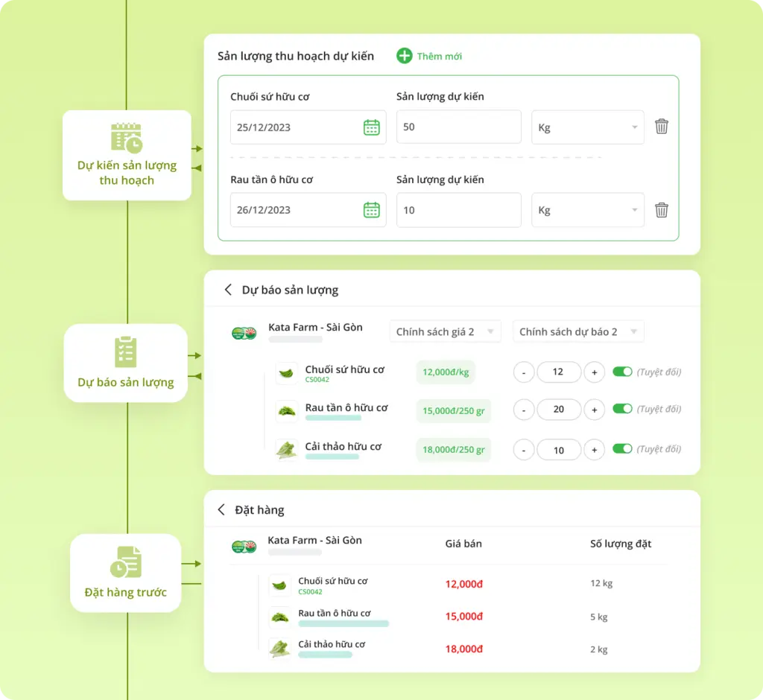Click the expected yield field showing 50
The width and height of the screenshot is (763, 700).
tap(458, 127)
